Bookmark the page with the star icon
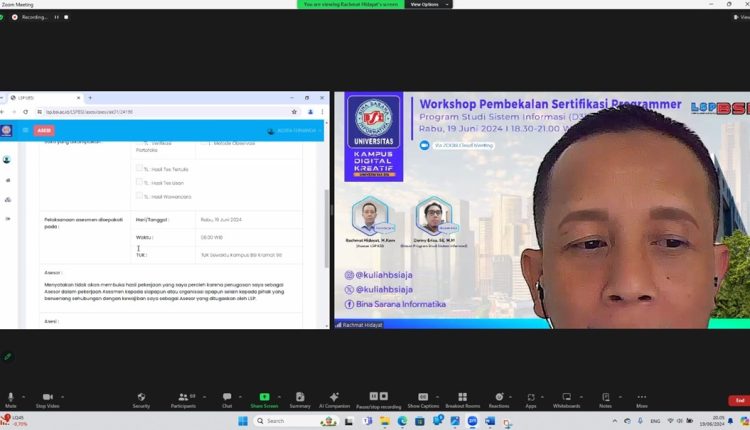The width and height of the screenshot is (750, 430). click(x=294, y=112)
